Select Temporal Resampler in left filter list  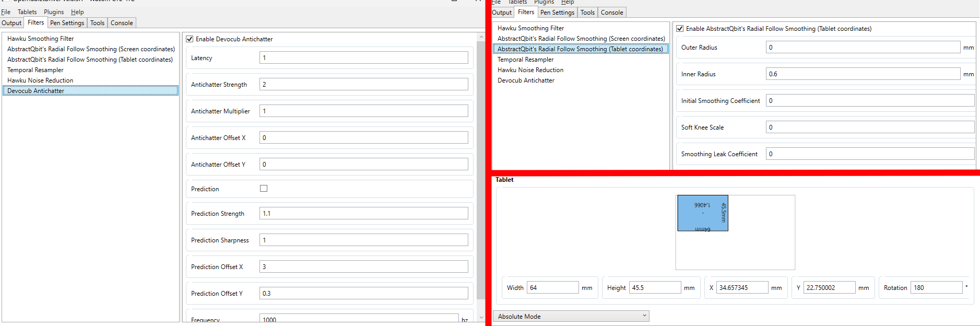(36, 70)
